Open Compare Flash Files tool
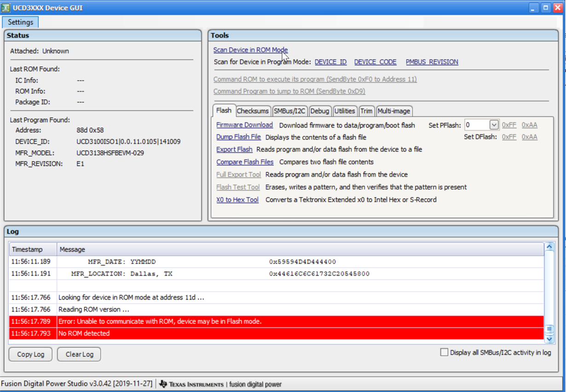This screenshot has width=566, height=392. 245,162
